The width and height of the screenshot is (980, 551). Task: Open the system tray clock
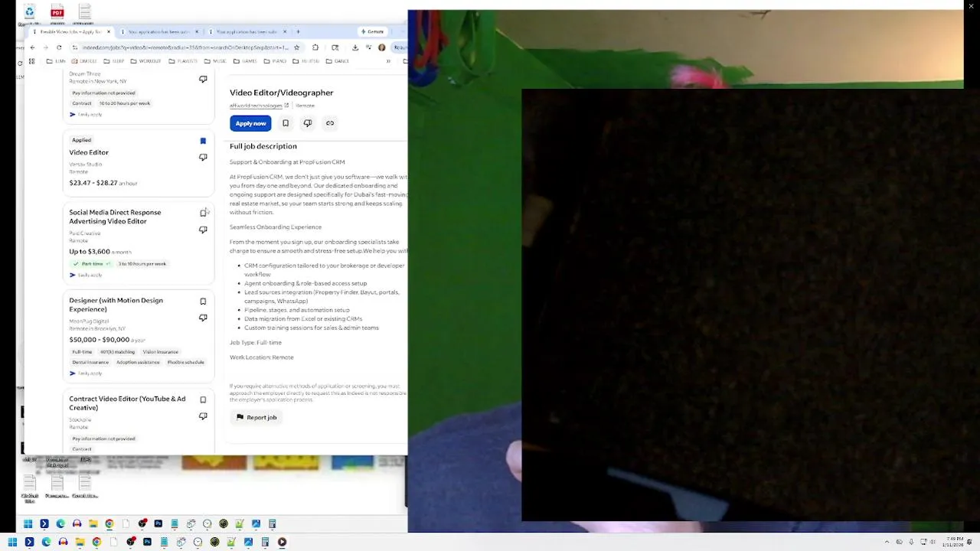954,542
